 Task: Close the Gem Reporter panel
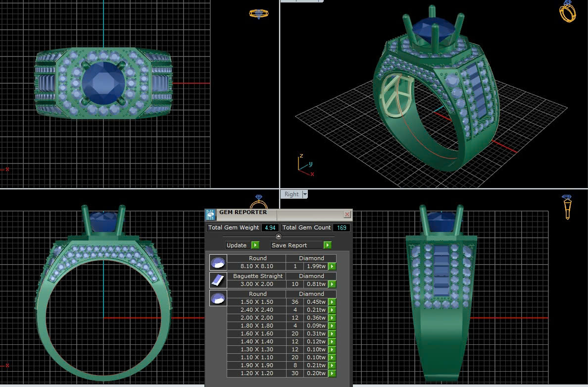click(347, 214)
